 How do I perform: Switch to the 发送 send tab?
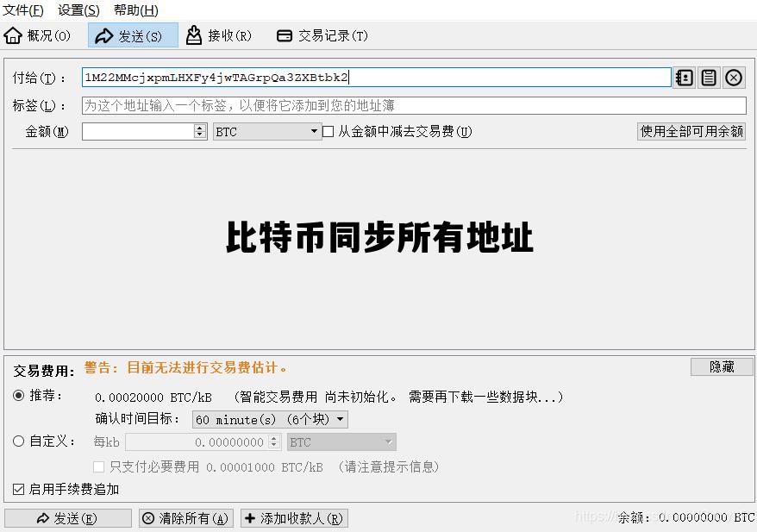(134, 35)
